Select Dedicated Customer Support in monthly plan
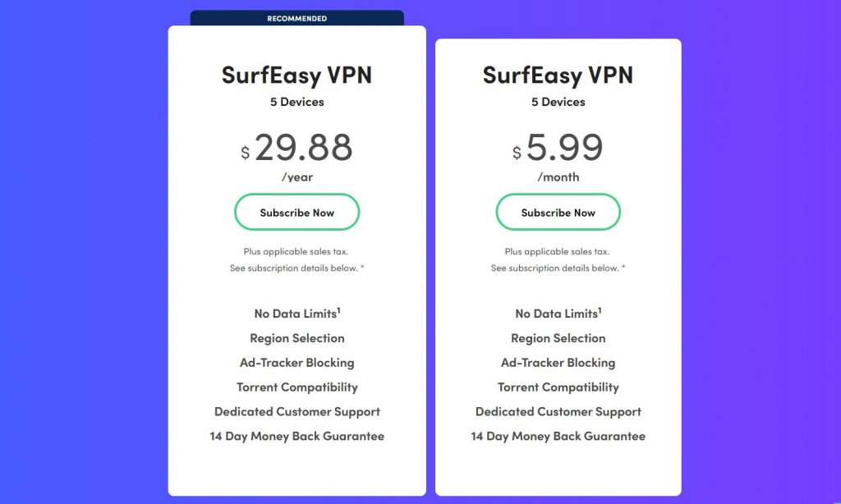The image size is (841, 504). 558,412
